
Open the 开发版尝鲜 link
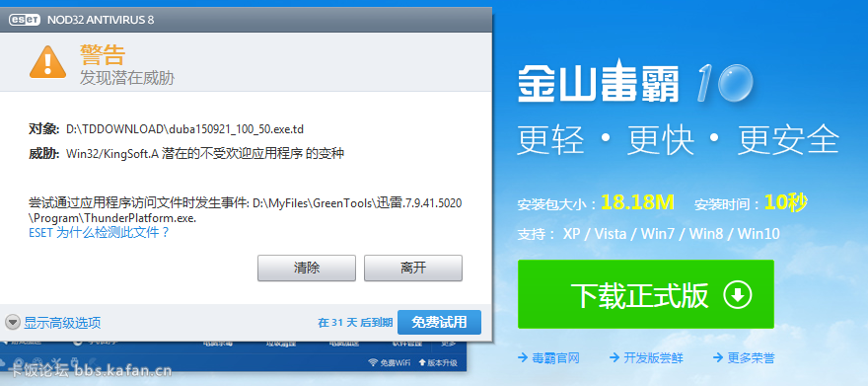click(x=646, y=357)
